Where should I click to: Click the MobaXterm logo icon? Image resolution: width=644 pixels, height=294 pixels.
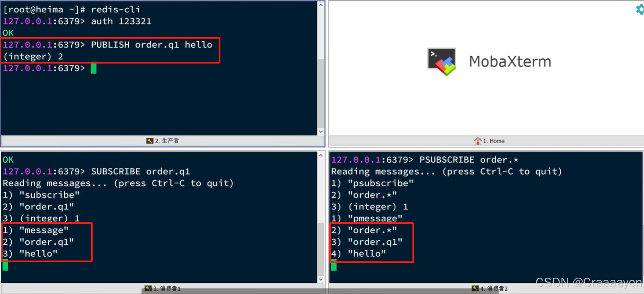(441, 61)
